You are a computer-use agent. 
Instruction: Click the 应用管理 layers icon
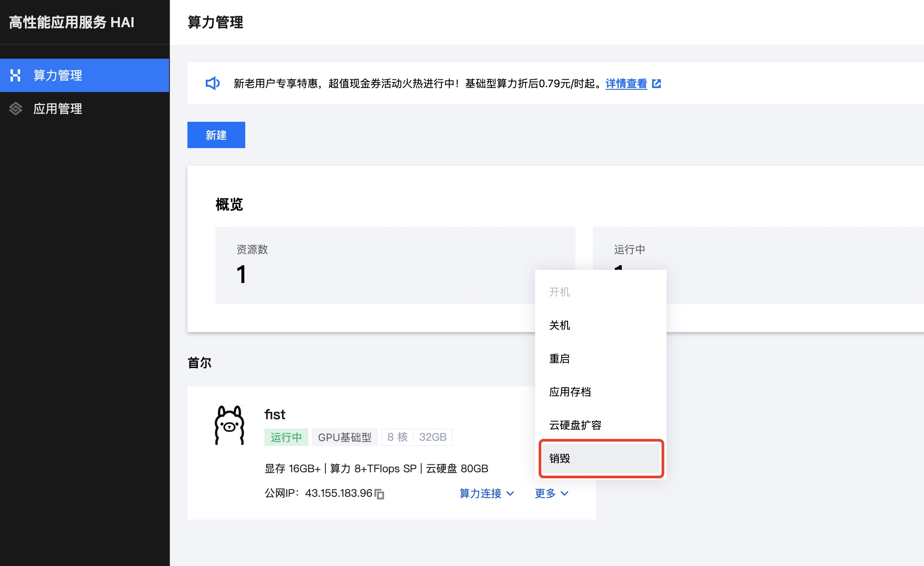click(15, 109)
